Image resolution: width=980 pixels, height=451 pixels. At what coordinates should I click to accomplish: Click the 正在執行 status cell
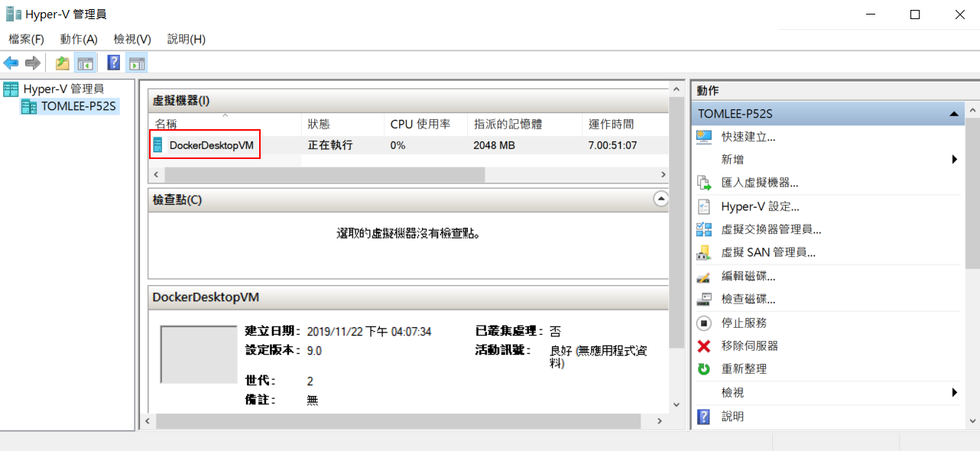(330, 144)
